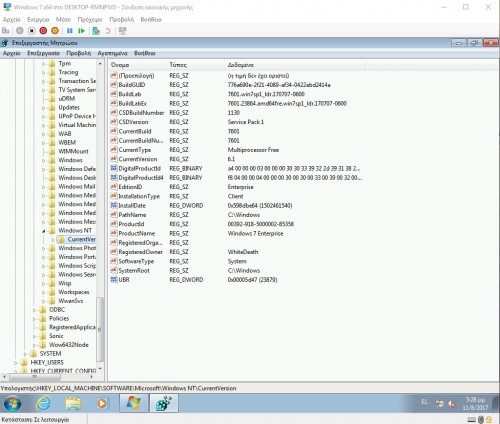The width and height of the screenshot is (500, 424).
Task: Select the Sonic key in the tree
Action: (x=56, y=336)
